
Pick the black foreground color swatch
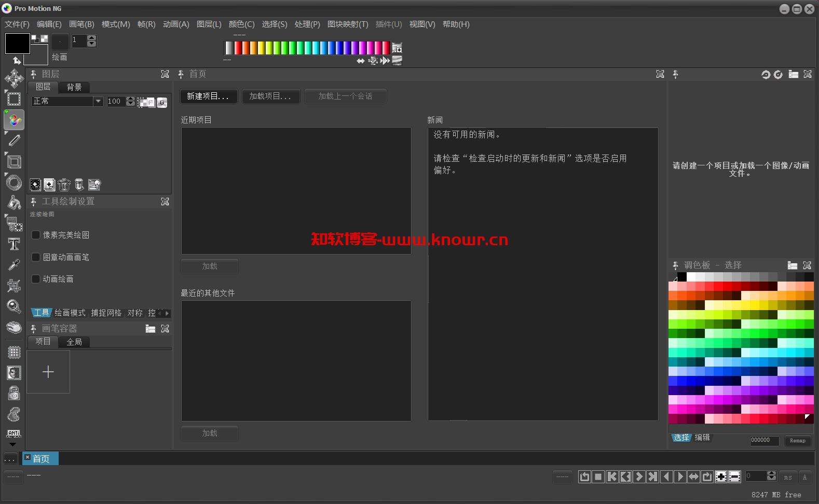17,43
